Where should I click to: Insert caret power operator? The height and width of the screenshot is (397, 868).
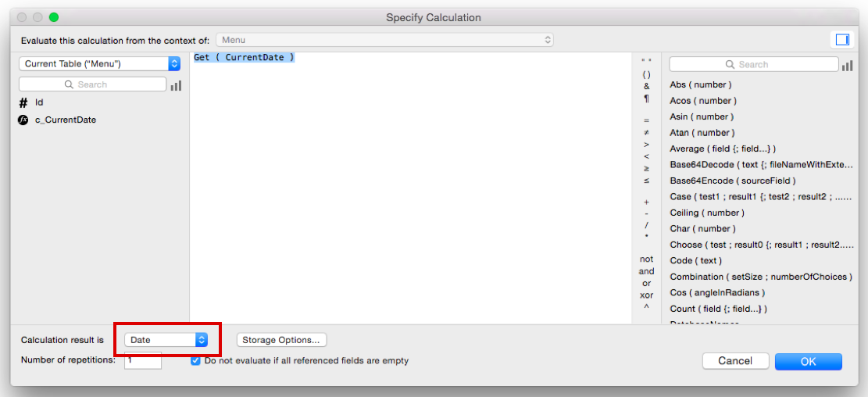[x=646, y=306]
